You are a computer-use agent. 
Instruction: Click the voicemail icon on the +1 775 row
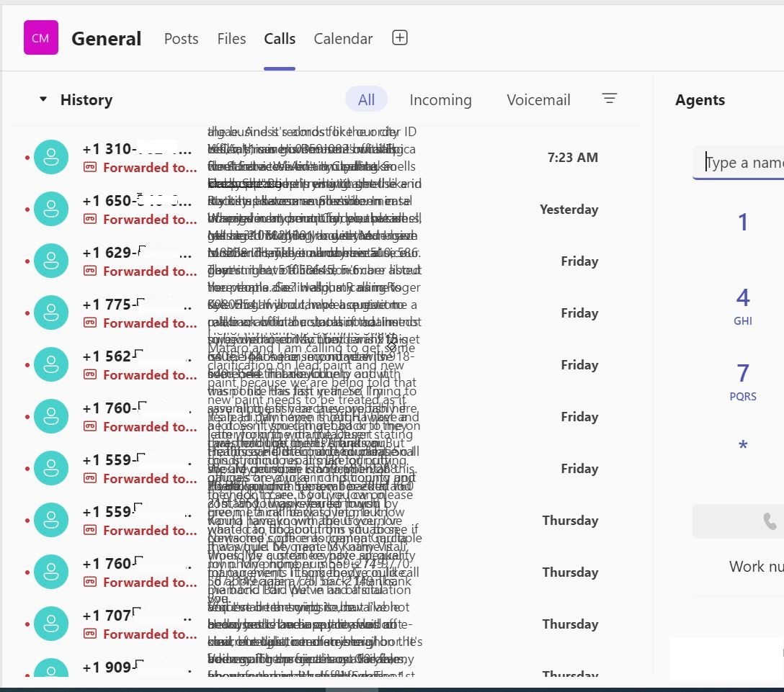coord(90,323)
